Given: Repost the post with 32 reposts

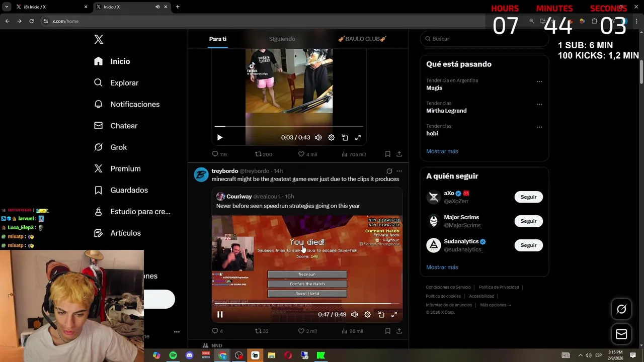Looking at the screenshot, I should 262,331.
